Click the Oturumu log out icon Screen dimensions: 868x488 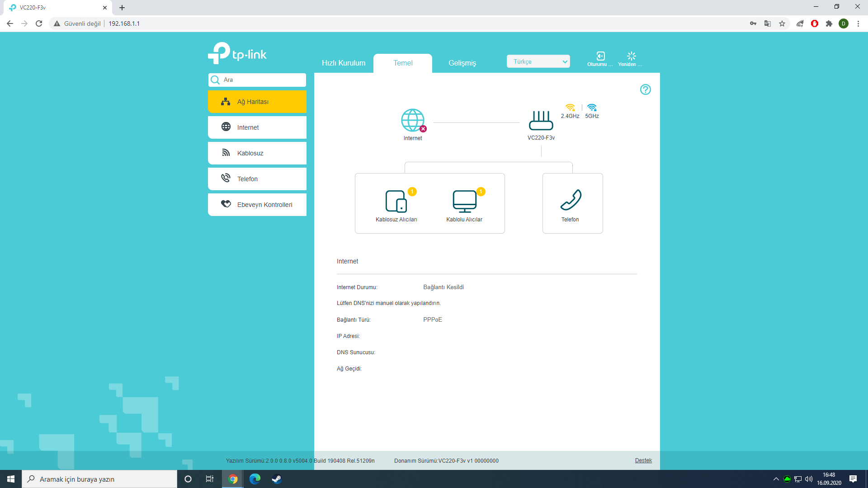click(600, 56)
